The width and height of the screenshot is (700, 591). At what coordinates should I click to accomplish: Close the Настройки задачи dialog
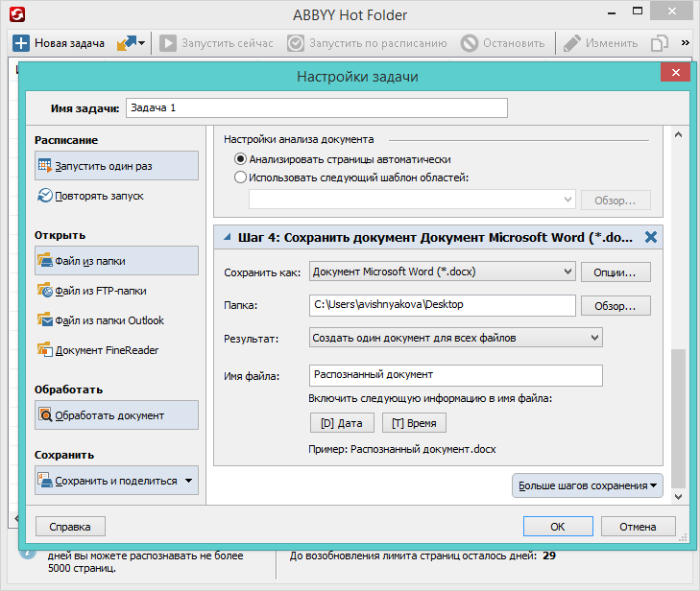point(675,72)
